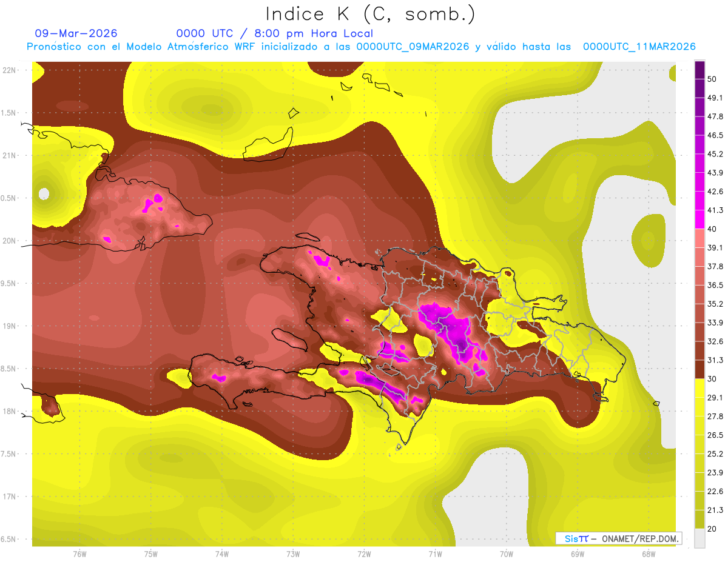Click the '75W' longitude label
This screenshot has height=562, width=728.
tap(150, 554)
